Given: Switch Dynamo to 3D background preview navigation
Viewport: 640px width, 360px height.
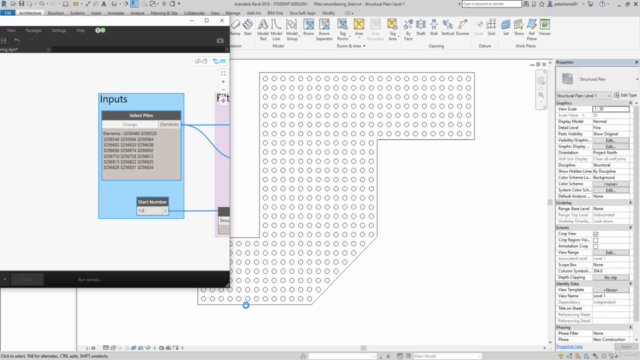Looking at the screenshot, I should pyautogui.click(x=201, y=61).
